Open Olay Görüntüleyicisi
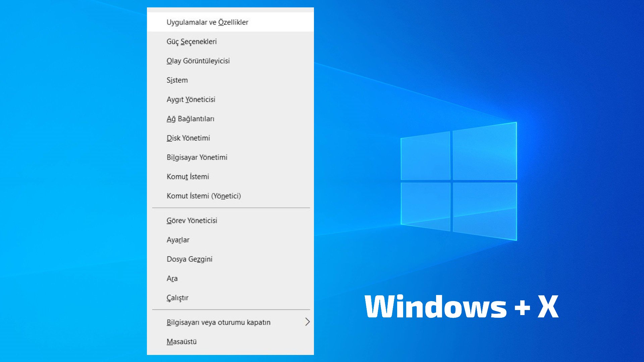 (230, 61)
